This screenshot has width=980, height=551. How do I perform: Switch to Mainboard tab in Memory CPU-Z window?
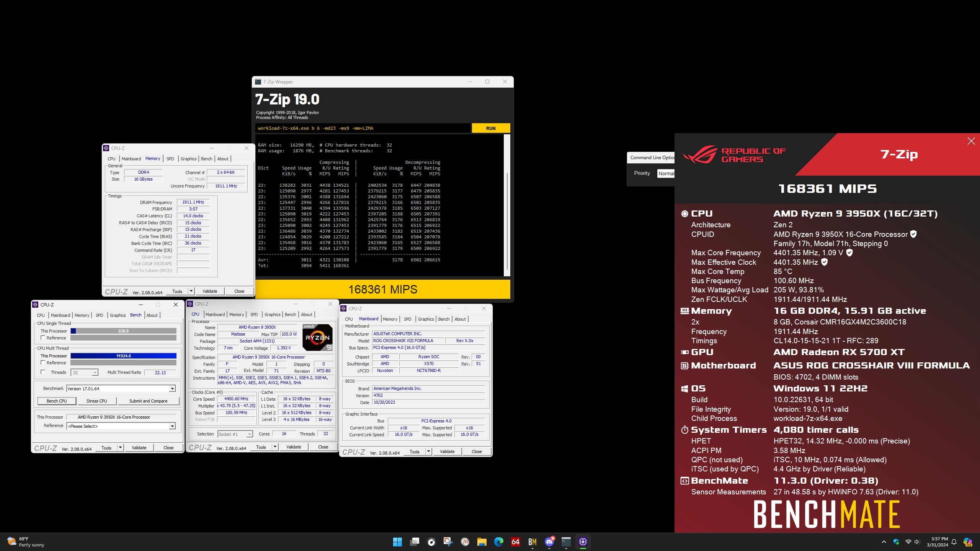(131, 159)
